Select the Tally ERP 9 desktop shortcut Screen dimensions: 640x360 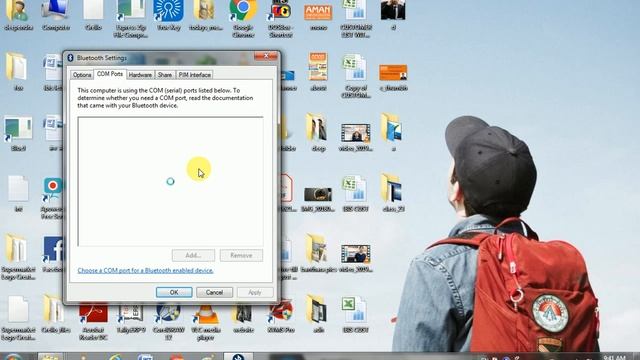pyautogui.click(x=131, y=318)
